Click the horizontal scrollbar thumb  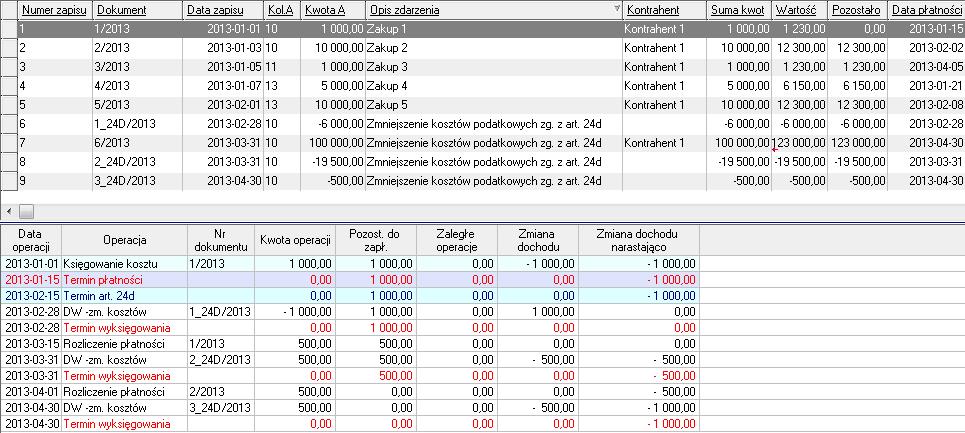[27, 211]
